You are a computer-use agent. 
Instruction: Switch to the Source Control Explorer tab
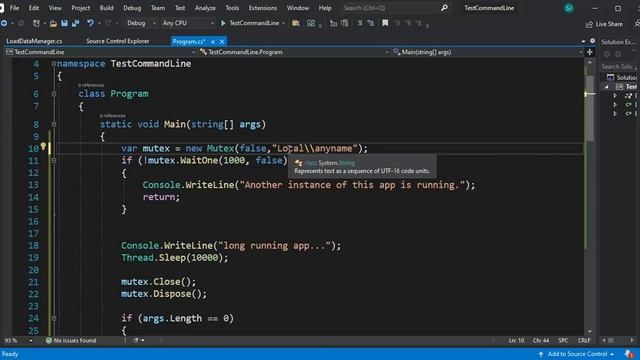point(118,41)
